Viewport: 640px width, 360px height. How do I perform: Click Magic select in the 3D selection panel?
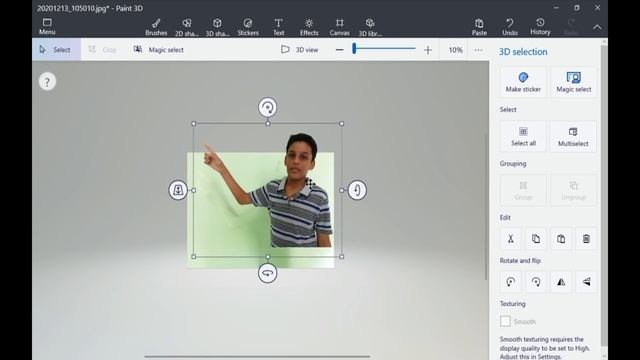(x=573, y=82)
